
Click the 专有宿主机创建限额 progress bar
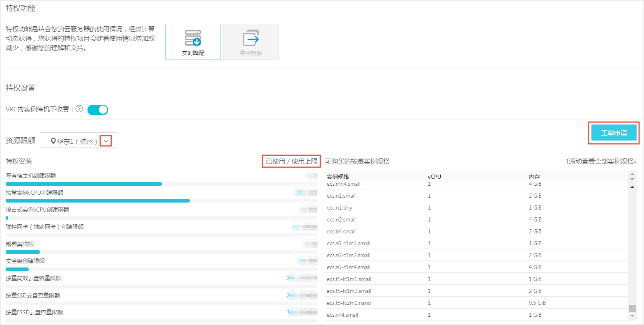click(161, 184)
